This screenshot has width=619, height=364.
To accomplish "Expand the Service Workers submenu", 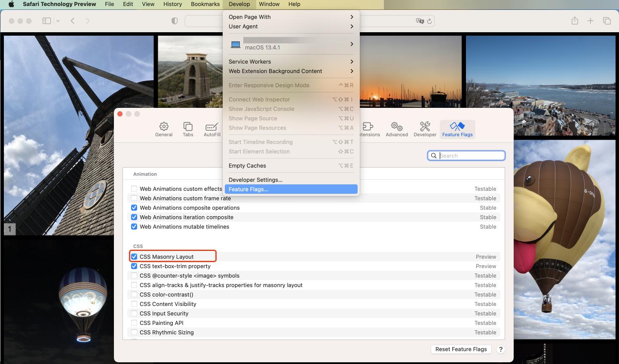I will tap(291, 61).
